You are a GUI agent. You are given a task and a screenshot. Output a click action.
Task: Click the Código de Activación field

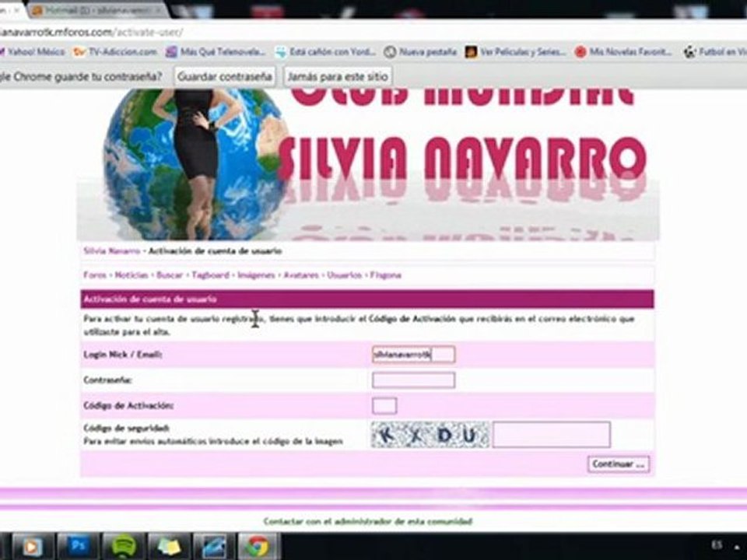pos(384,406)
